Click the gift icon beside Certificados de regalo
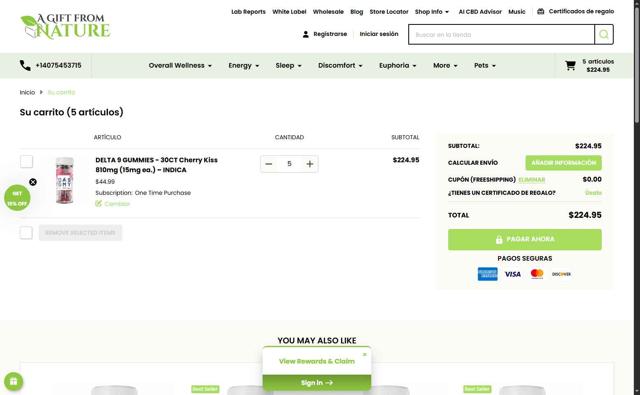Screen dimensions: 640x395 [x=540, y=11]
